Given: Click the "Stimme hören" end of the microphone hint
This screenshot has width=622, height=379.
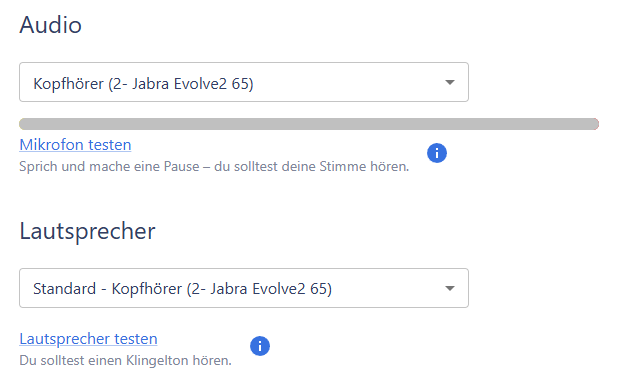Looking at the screenshot, I should point(364,166).
